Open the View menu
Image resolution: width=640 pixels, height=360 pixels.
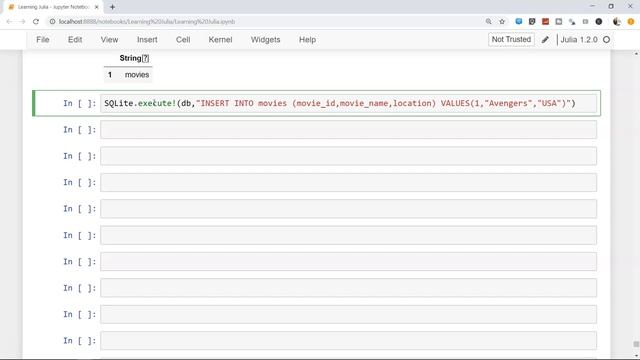pyautogui.click(x=109, y=40)
